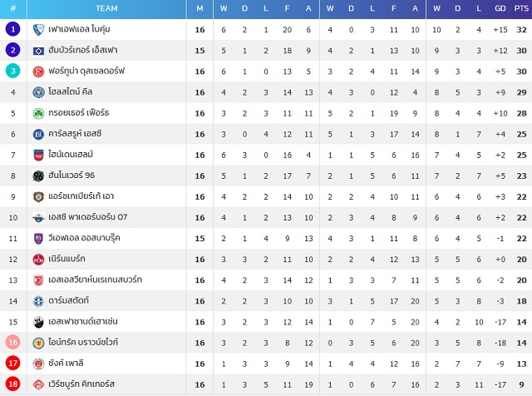Viewport: 532px width, 396px height.
Task: Click the TEAM column header
Action: point(106,8)
